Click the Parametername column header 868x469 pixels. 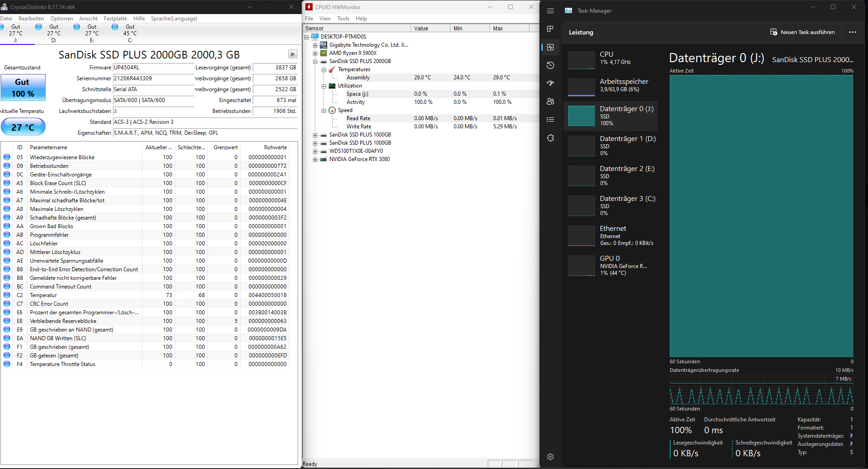click(85, 147)
